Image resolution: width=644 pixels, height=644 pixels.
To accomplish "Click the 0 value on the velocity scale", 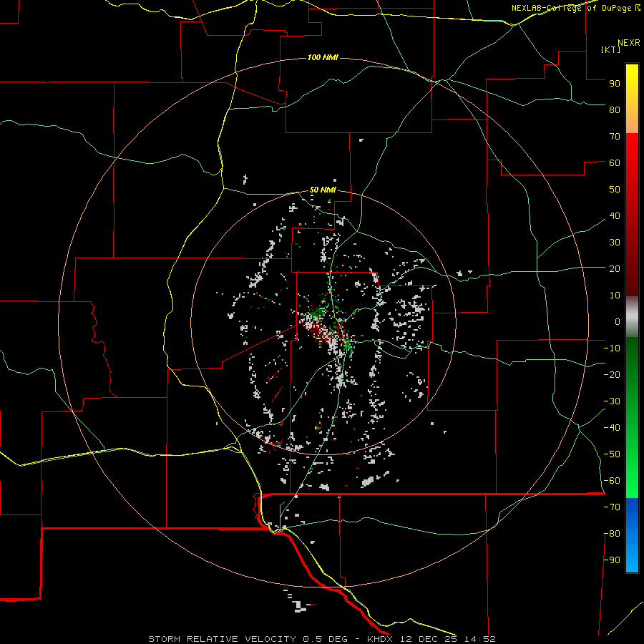I will (618, 321).
